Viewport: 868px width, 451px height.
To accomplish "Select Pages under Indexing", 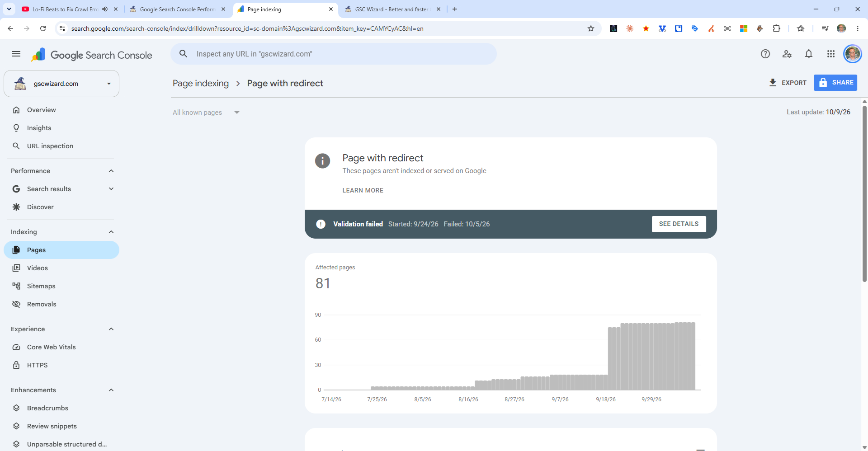I will (x=61, y=250).
